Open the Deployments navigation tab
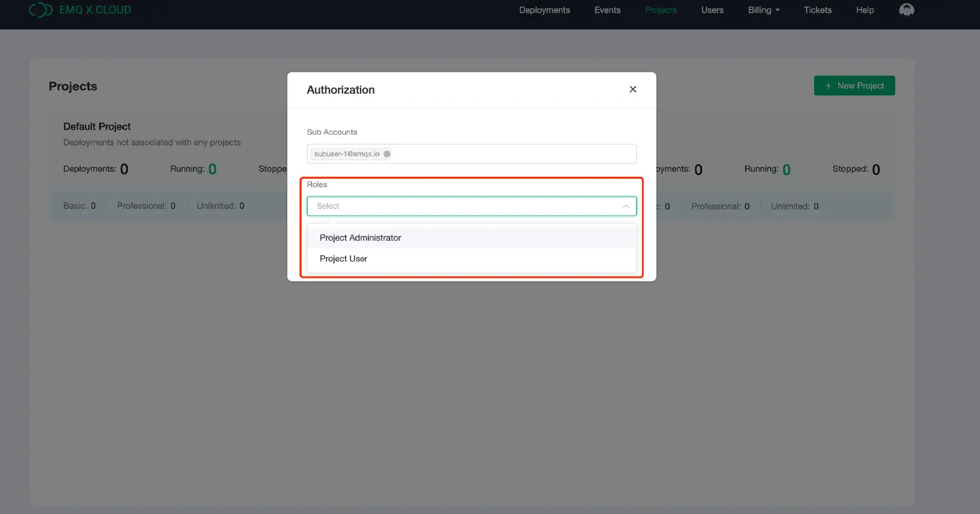This screenshot has width=980, height=514. (x=544, y=10)
